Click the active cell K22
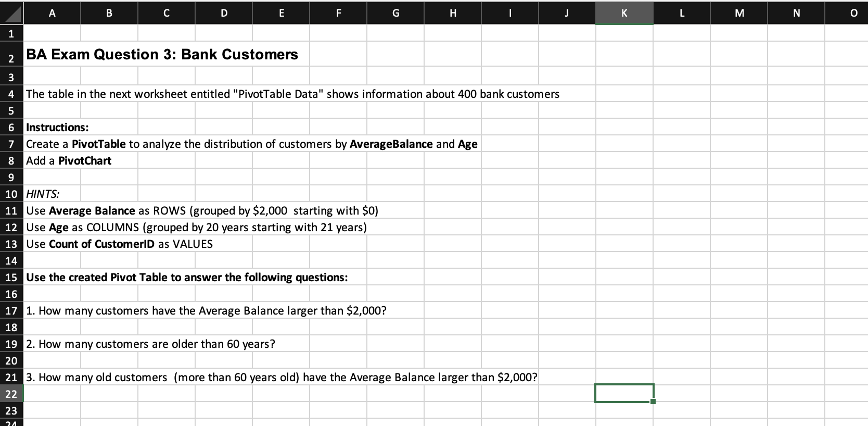The height and width of the screenshot is (426, 868). point(624,393)
